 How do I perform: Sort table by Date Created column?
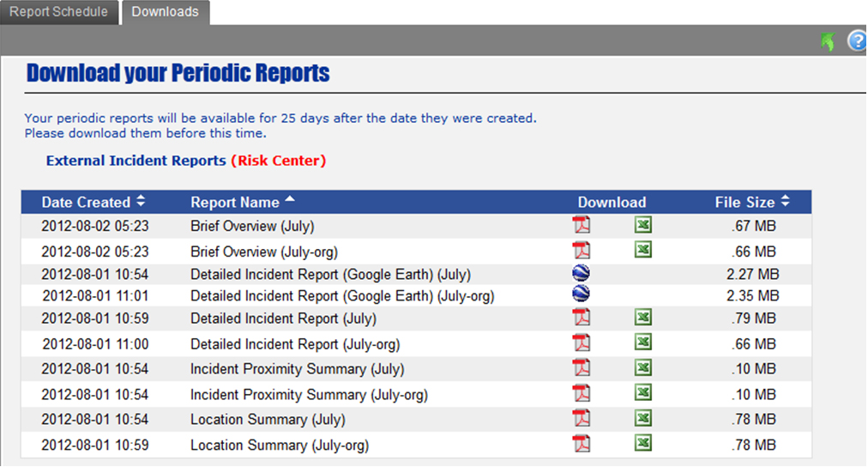click(93, 203)
